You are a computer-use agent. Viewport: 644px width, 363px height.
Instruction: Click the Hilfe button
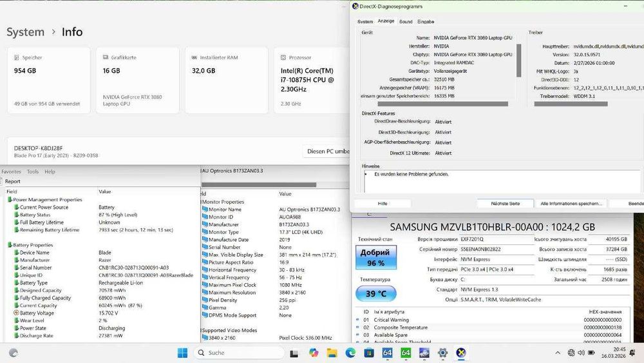[x=383, y=204]
